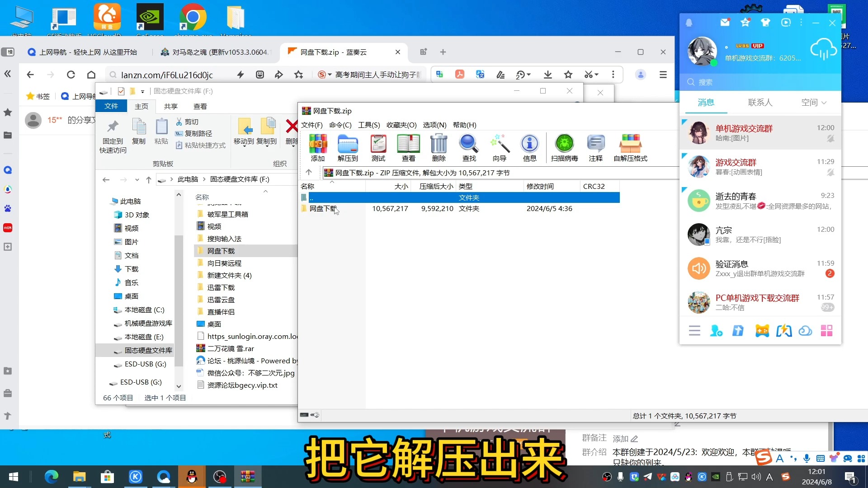This screenshot has height=488, width=868.
Task: Select 网盘下载 folder in file explorer
Action: 221,250
